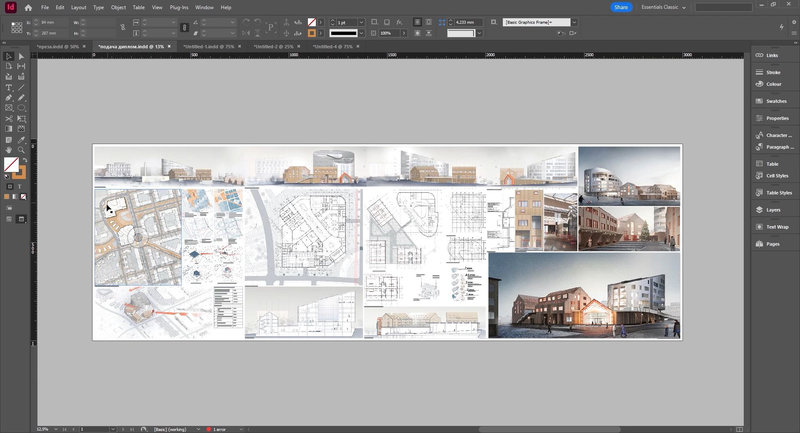Open the Links panel
This screenshot has height=433, width=800.
tap(772, 55)
